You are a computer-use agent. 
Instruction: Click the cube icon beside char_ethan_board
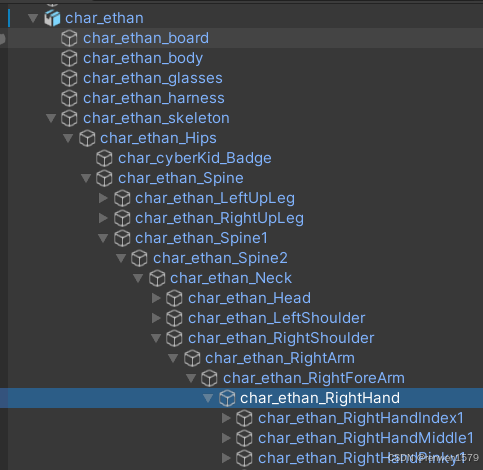tap(69, 38)
